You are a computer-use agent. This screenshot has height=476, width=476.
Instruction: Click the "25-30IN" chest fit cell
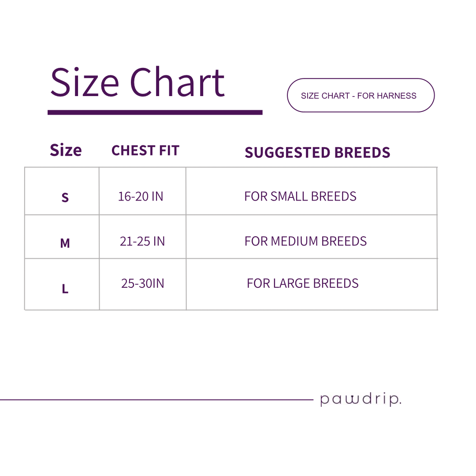(x=142, y=283)
